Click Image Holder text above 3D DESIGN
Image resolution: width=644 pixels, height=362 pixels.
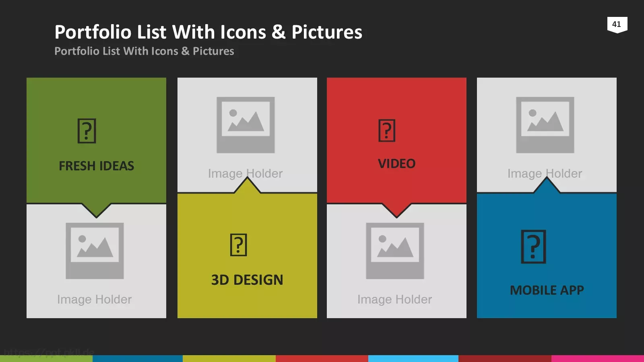(x=246, y=173)
